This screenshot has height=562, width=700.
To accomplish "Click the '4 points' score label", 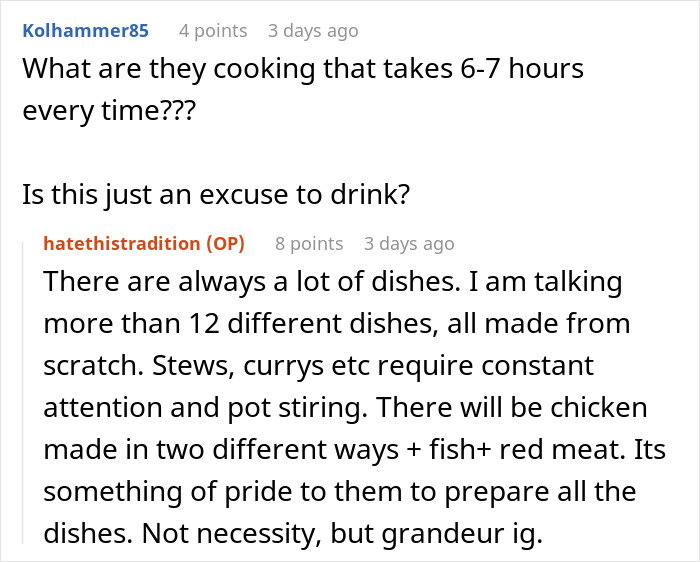I will (212, 31).
